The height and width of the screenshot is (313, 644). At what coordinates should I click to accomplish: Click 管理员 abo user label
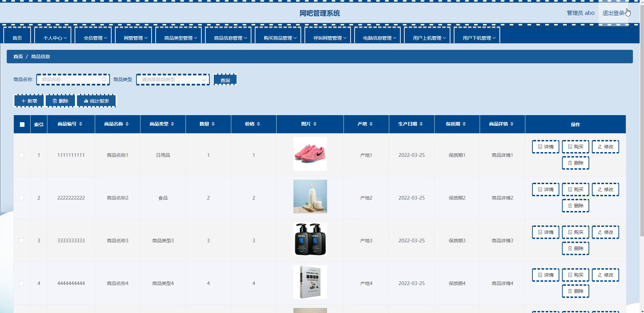click(x=580, y=13)
